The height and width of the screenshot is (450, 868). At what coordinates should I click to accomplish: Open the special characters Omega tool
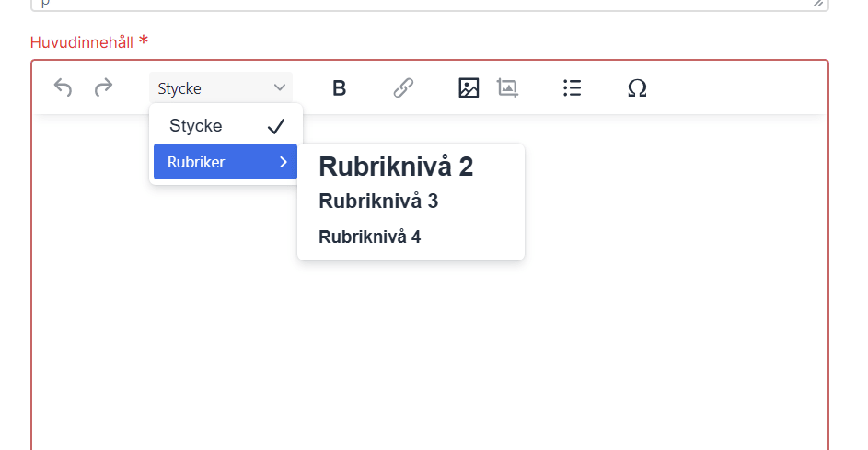point(636,88)
